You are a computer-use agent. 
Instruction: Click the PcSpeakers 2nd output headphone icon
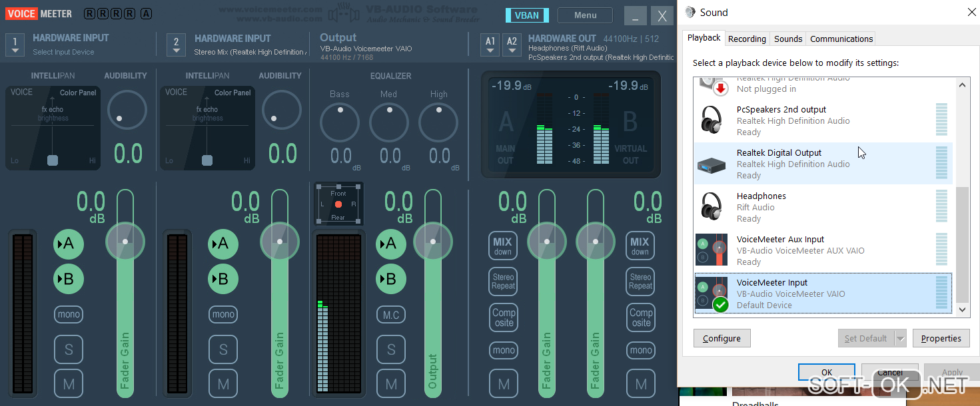point(712,120)
